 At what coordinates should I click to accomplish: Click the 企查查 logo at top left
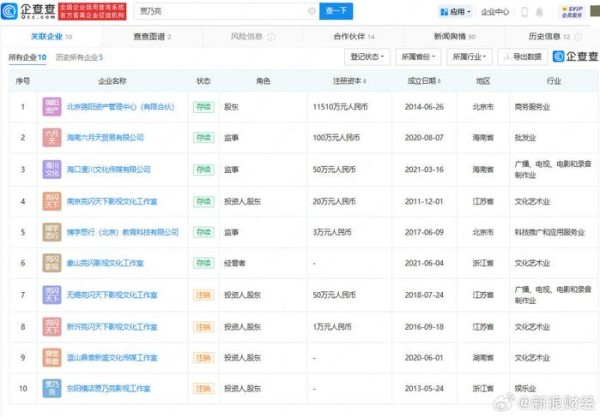click(28, 11)
